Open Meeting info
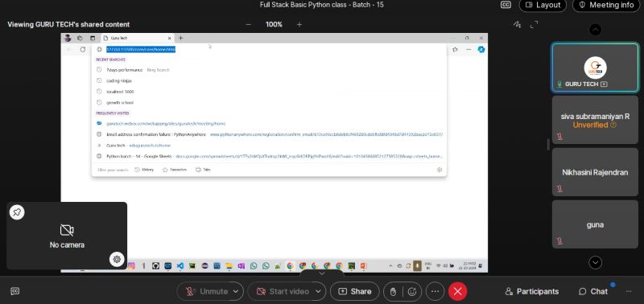This screenshot has height=304, width=644. [606, 5]
